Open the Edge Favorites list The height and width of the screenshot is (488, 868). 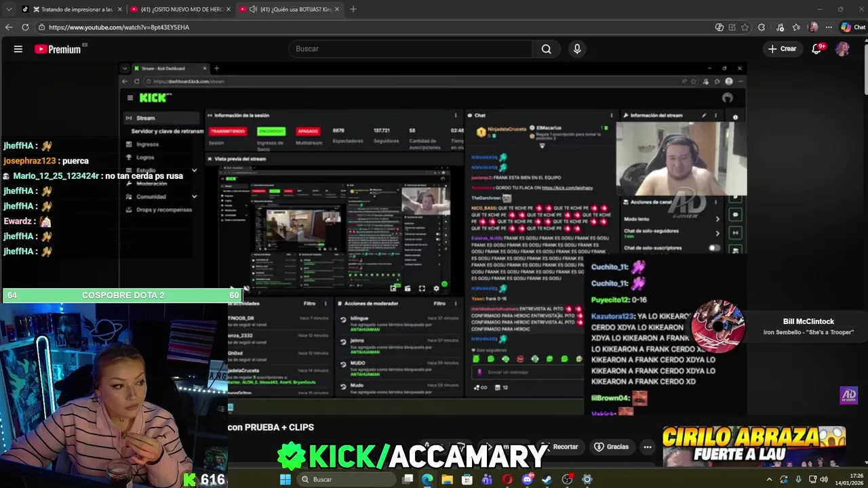pos(795,27)
